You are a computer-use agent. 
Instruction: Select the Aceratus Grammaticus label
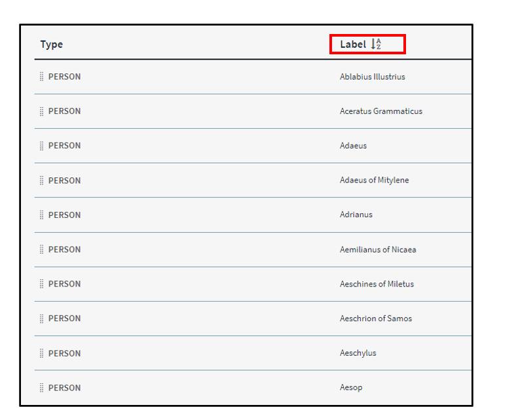click(x=380, y=111)
